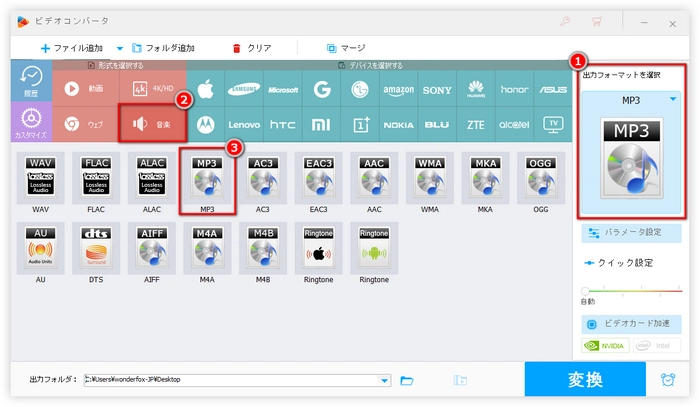The image size is (700, 407).
Task: Choose the WAV format icon
Action: pos(40,179)
